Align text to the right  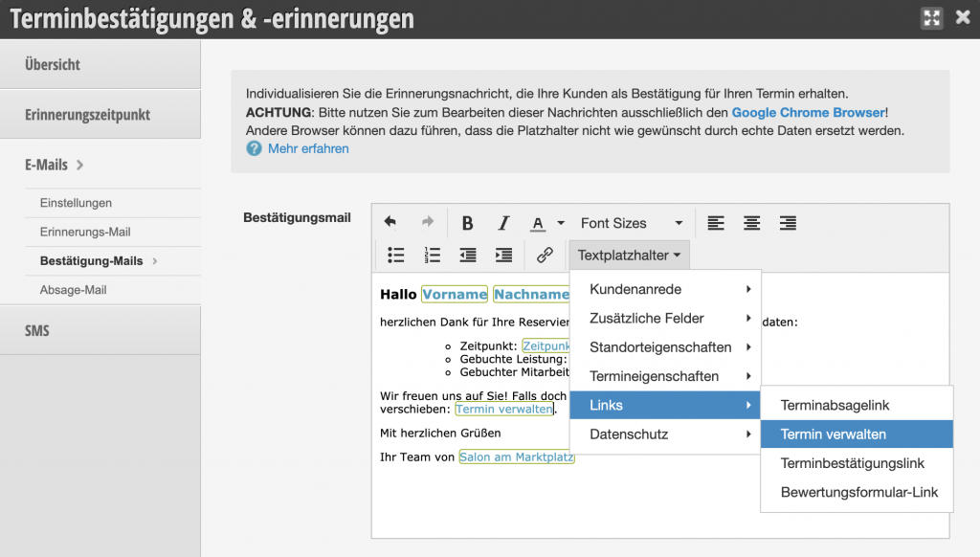tap(788, 223)
